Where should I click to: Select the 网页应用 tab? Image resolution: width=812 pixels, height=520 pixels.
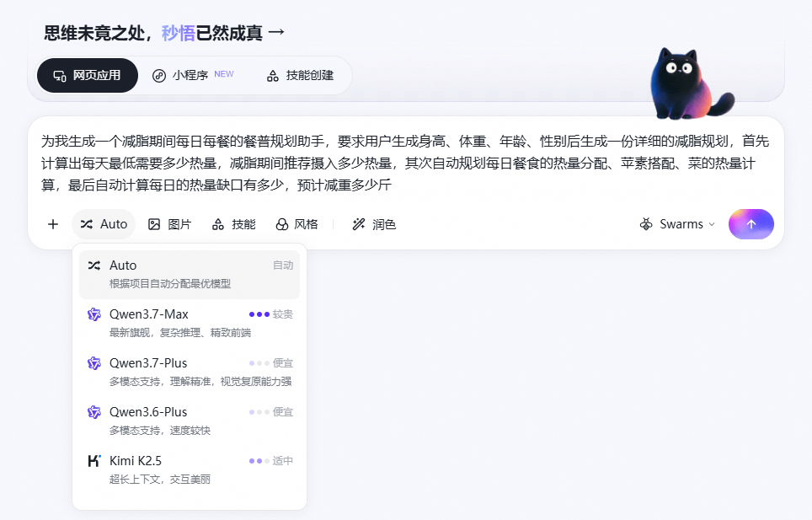point(87,76)
